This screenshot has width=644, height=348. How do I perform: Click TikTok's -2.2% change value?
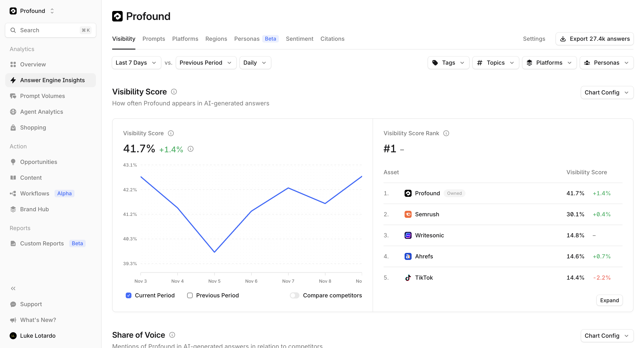(602, 278)
